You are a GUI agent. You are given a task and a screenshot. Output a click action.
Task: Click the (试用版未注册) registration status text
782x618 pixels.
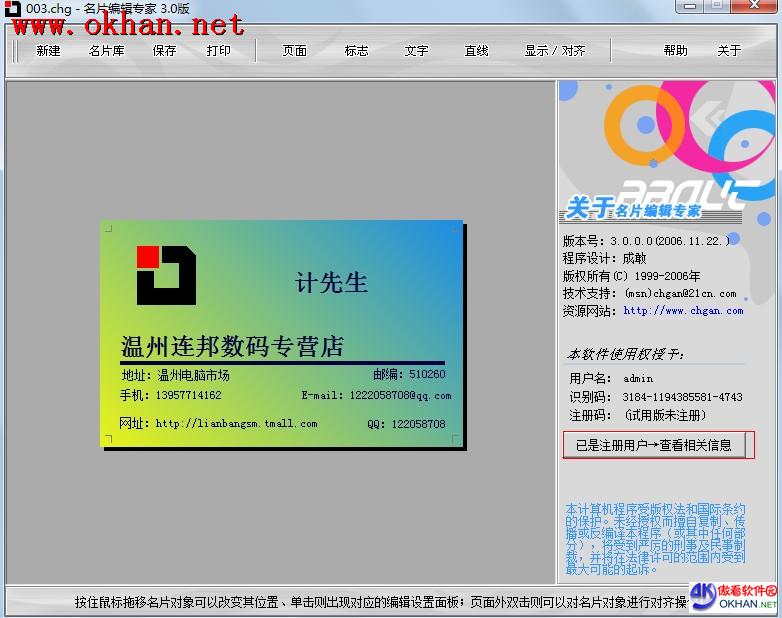tap(665, 415)
